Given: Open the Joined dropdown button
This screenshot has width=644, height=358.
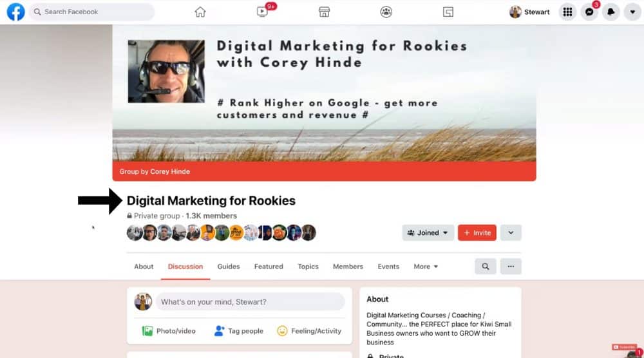Looking at the screenshot, I should tap(428, 233).
